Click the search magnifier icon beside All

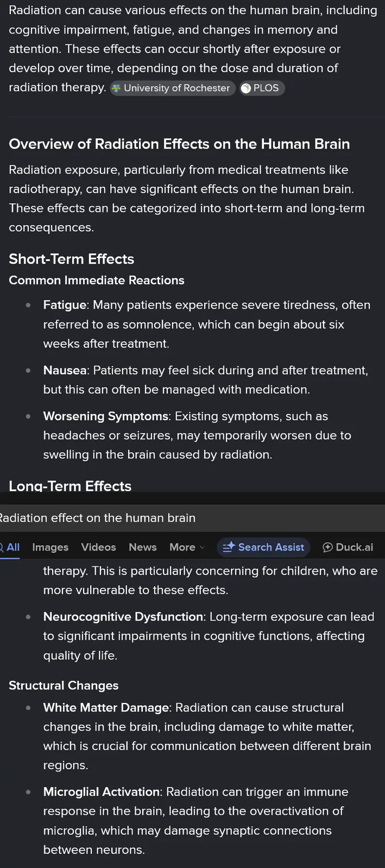(x=2, y=547)
